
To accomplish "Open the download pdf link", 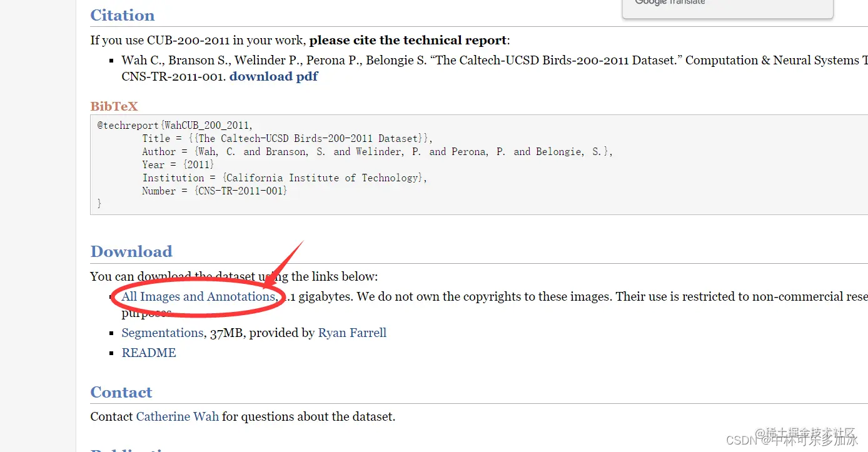I will 274,76.
